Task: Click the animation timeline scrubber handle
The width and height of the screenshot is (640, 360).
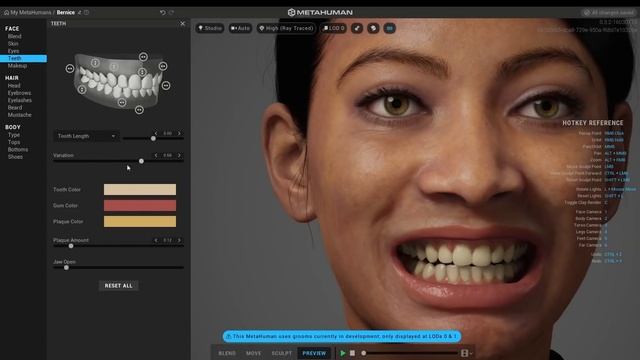Action: click(x=364, y=353)
